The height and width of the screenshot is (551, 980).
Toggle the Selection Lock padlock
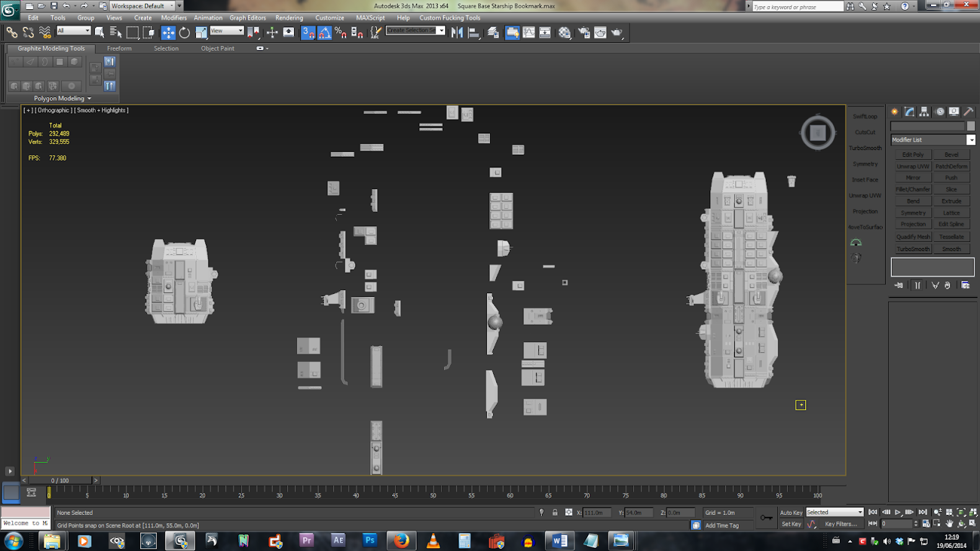pos(555,513)
